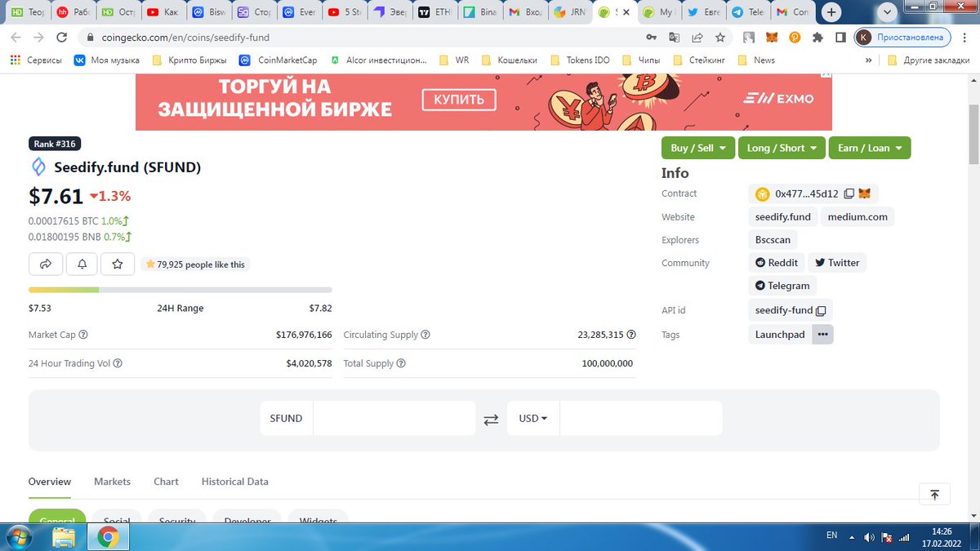Click the share arrow button under price

(46, 264)
